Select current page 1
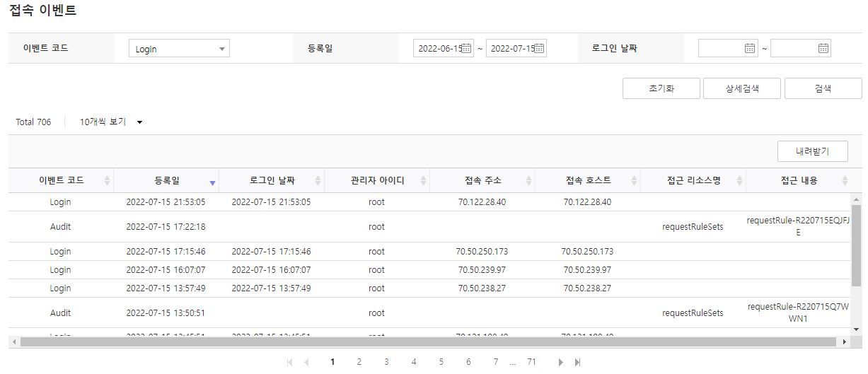868x374 pixels. point(332,362)
